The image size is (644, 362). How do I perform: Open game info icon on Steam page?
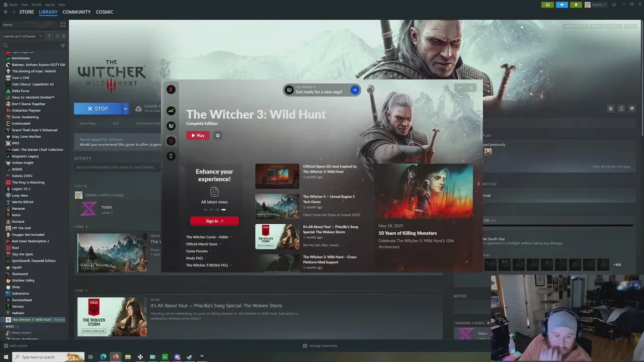[621, 109]
